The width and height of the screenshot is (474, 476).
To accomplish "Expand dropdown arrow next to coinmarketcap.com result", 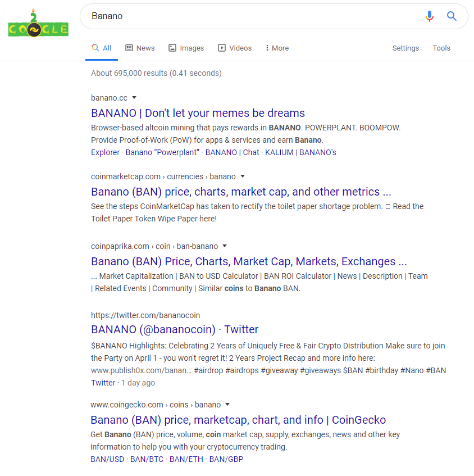I will point(243,176).
